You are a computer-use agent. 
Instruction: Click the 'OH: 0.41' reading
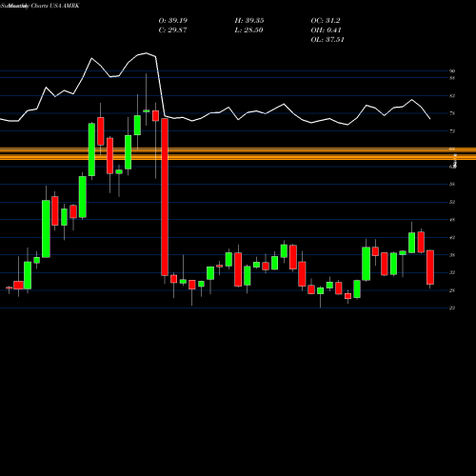326,30
